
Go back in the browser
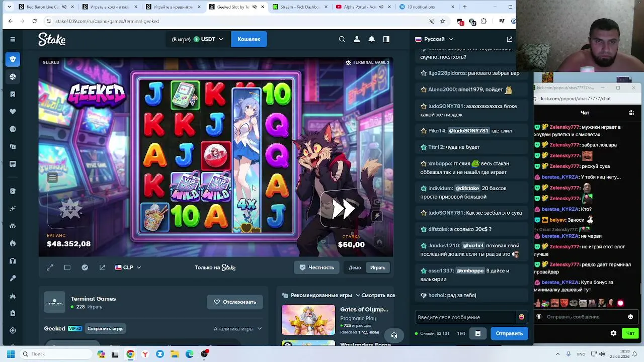10,21
